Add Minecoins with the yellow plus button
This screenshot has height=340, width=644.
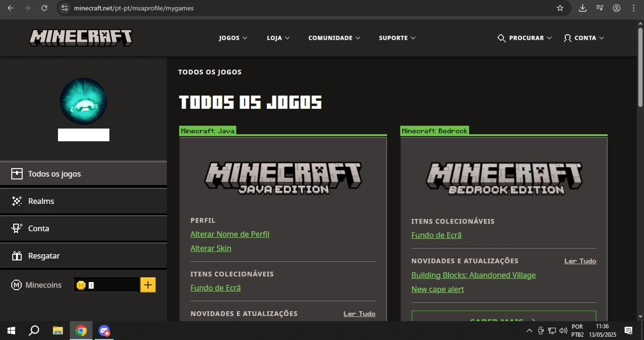pyautogui.click(x=148, y=285)
